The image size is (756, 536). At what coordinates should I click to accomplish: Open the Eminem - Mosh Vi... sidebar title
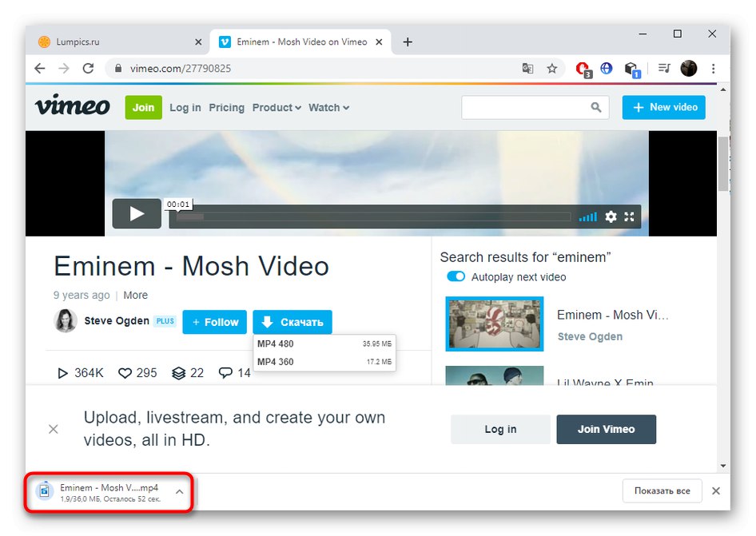612,315
